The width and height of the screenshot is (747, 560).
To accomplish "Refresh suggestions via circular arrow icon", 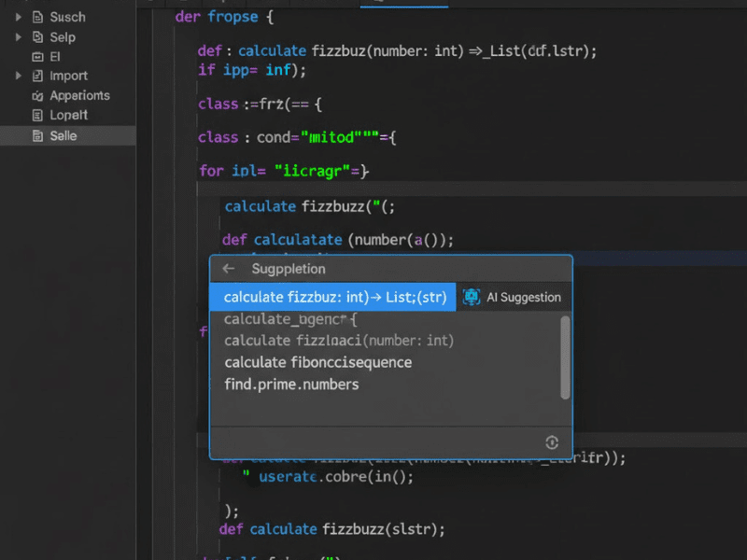I will click(x=551, y=442).
